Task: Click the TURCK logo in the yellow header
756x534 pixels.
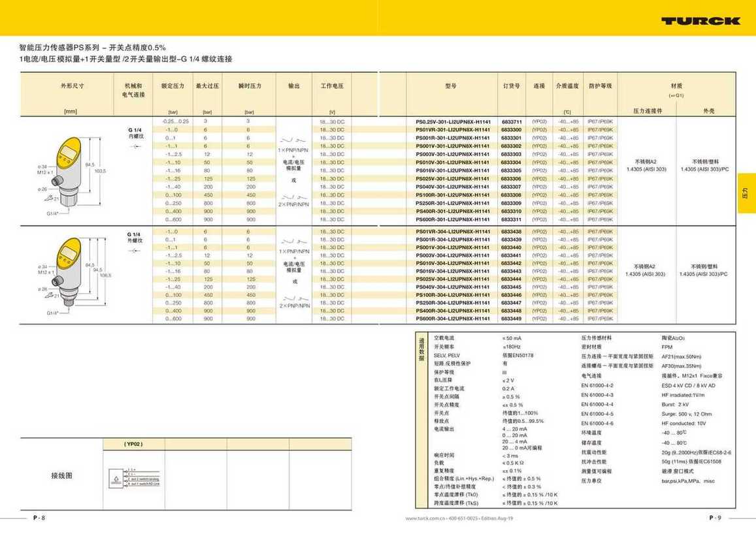Action: tap(700, 21)
